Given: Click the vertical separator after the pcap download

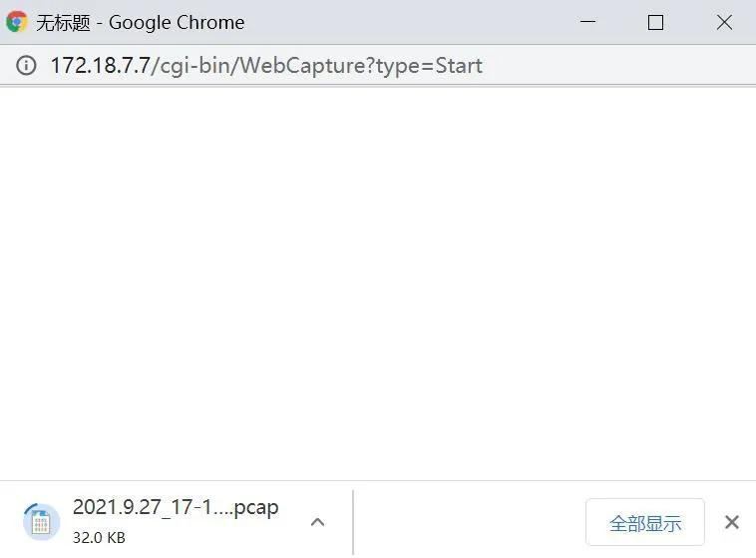Looking at the screenshot, I should coord(353,522).
